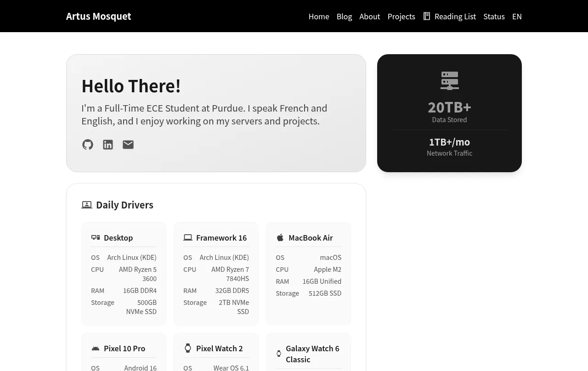Click the Pixel Watch 2 card title
Viewport: 588px width, 371px height.
click(x=220, y=348)
